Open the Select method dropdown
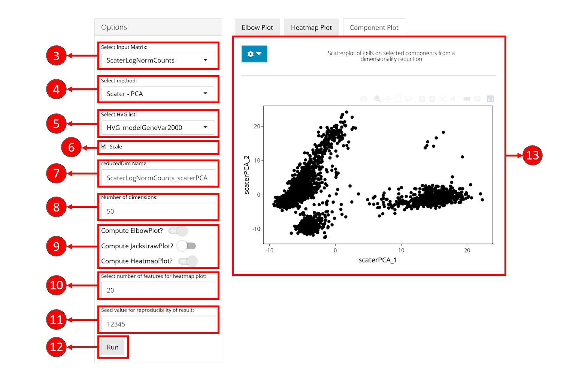Image resolution: width=588 pixels, height=374 pixels. pos(158,94)
